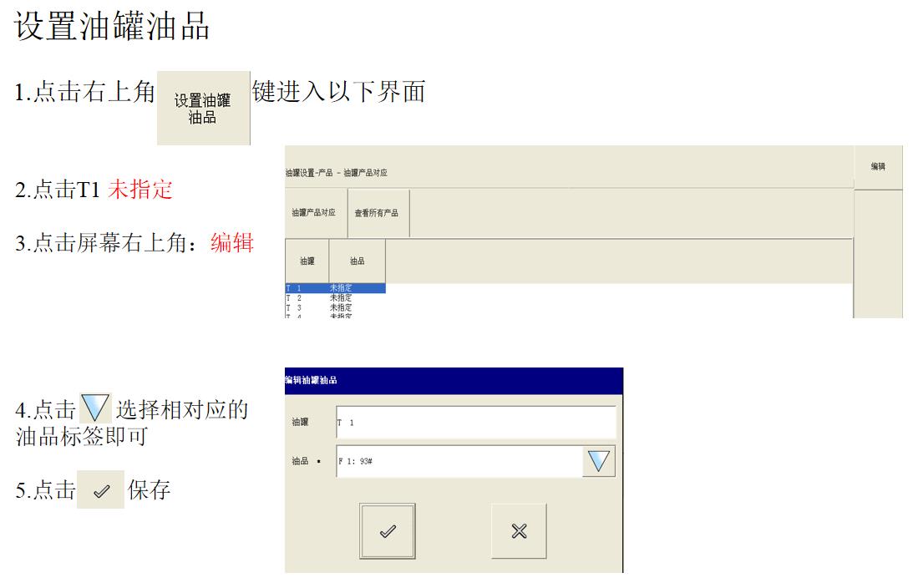The width and height of the screenshot is (913, 588).
Task: Click the 油品 column header
Action: tap(357, 261)
